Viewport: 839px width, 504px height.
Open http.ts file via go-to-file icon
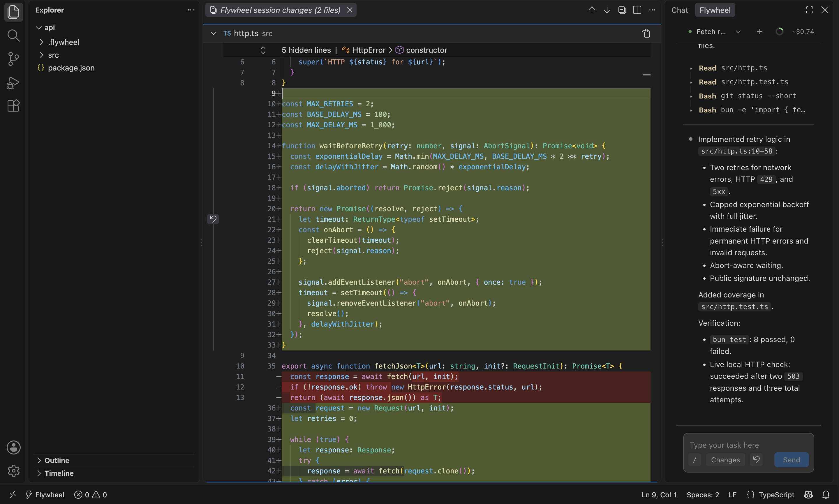click(x=646, y=33)
